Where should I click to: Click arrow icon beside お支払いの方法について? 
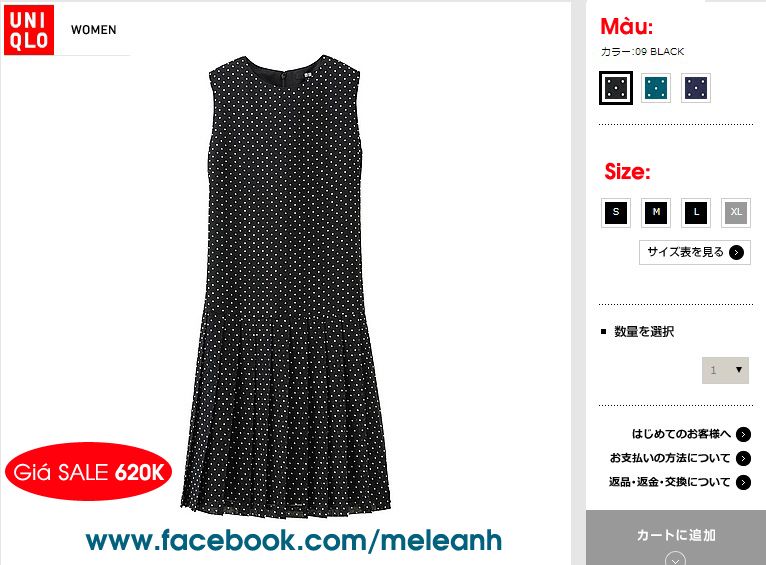click(743, 458)
